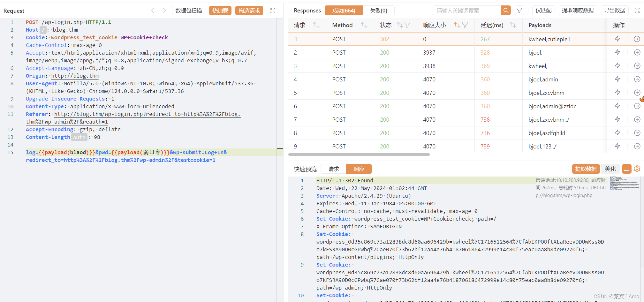Click the horizontal scrollbar under results table
644x302 pixels.
[359, 155]
